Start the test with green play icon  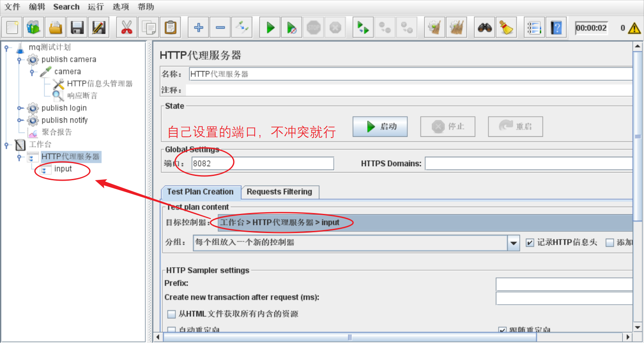click(x=270, y=28)
